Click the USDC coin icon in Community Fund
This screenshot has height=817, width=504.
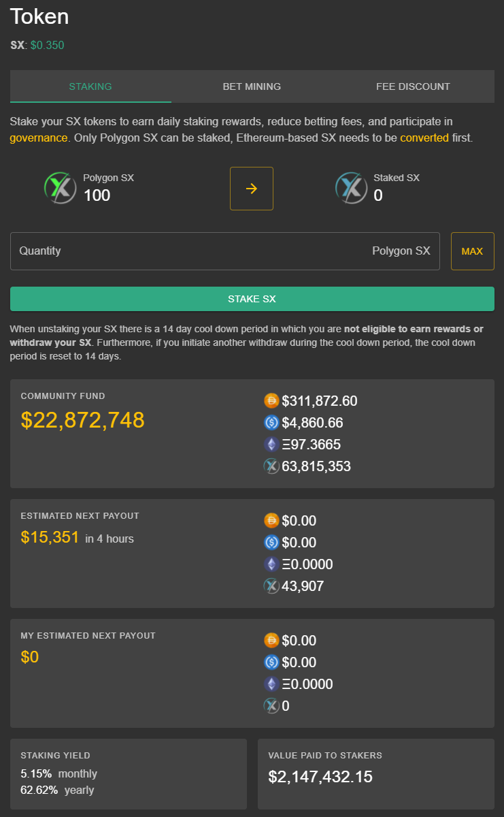click(271, 423)
